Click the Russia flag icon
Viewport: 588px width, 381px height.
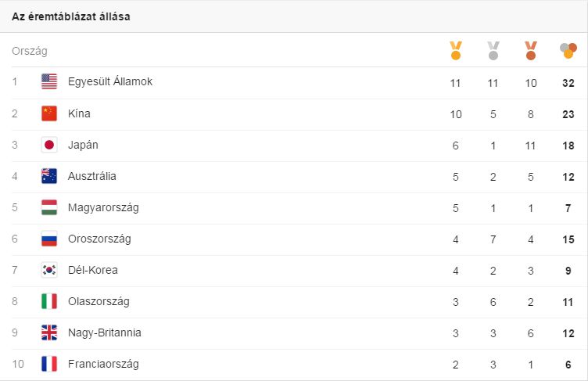pos(49,239)
